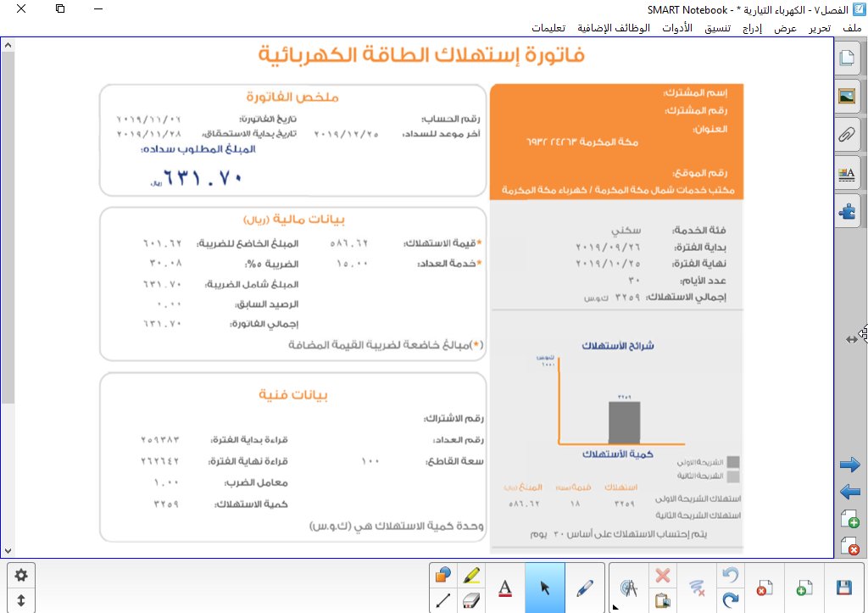Screen dimensions: 868x613
Task: Open the measurement tools compass icon
Action: click(x=629, y=588)
